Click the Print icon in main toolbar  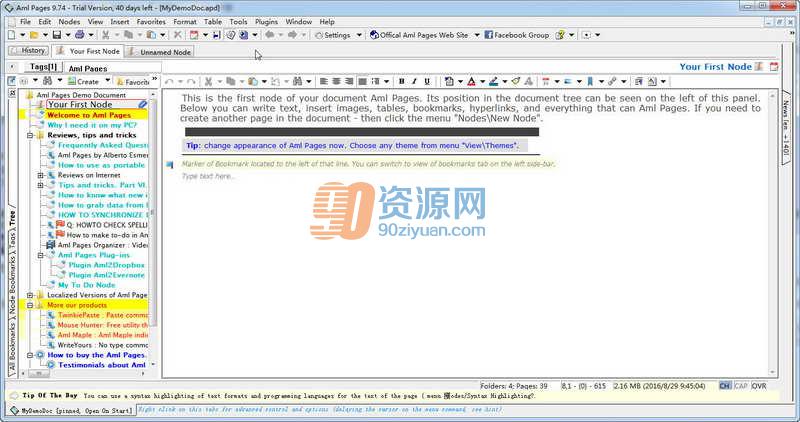click(x=80, y=35)
